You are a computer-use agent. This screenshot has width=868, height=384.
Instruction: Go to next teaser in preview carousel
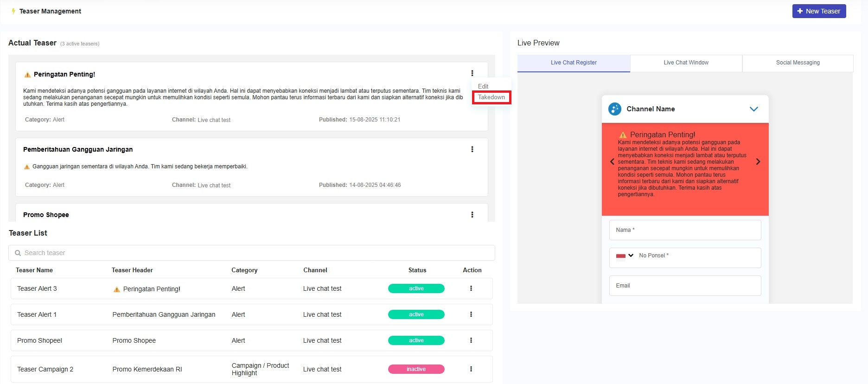click(758, 162)
